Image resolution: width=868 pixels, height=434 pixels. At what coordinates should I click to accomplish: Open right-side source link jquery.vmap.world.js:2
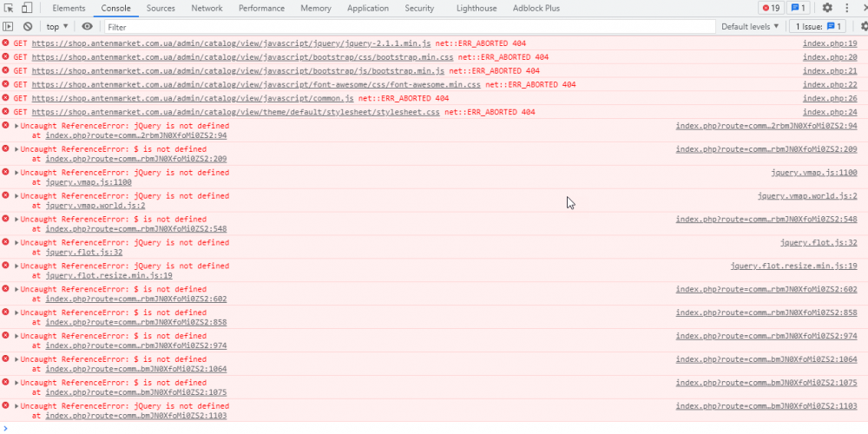click(x=807, y=195)
